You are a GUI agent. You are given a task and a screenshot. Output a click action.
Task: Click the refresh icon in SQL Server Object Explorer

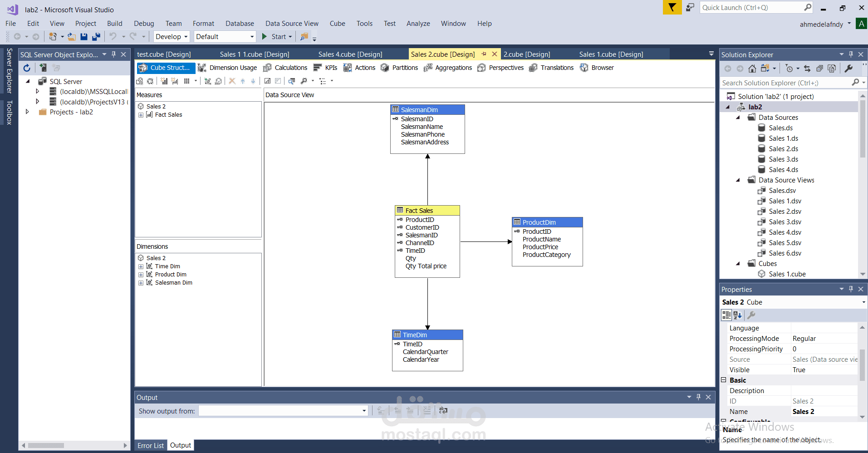click(27, 68)
